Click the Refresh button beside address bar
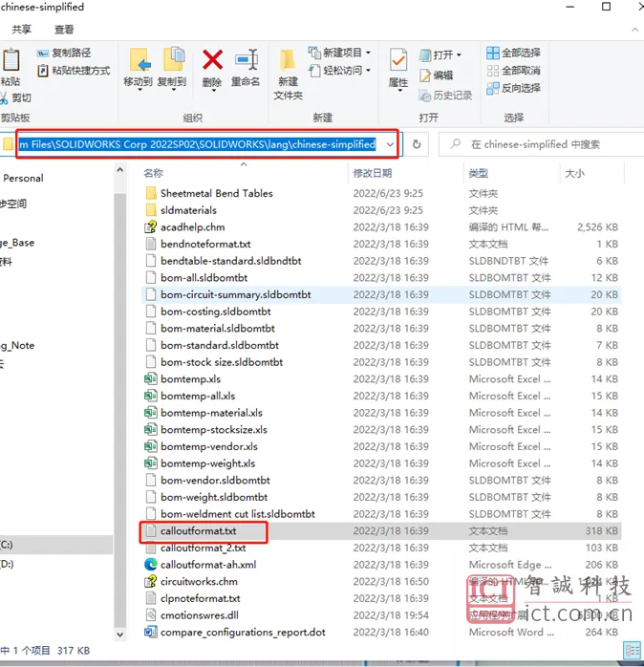Viewport: 644px width, 667px height. pos(417,144)
